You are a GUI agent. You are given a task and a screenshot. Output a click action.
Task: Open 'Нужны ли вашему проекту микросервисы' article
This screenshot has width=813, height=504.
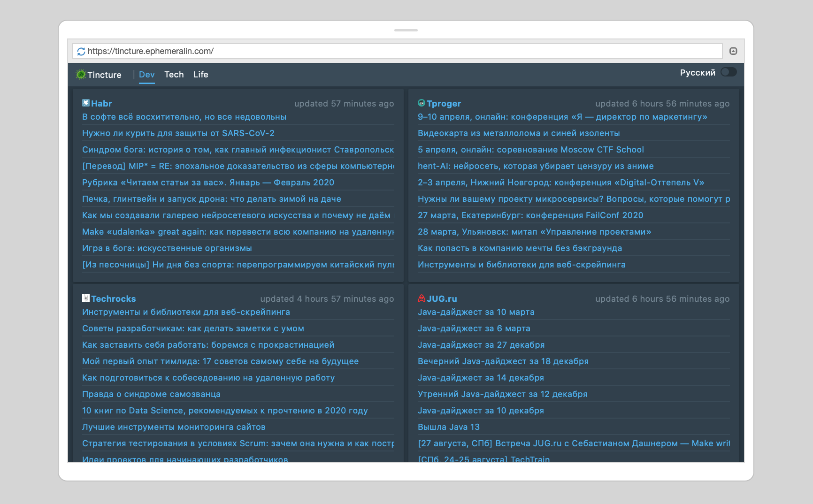(x=574, y=199)
